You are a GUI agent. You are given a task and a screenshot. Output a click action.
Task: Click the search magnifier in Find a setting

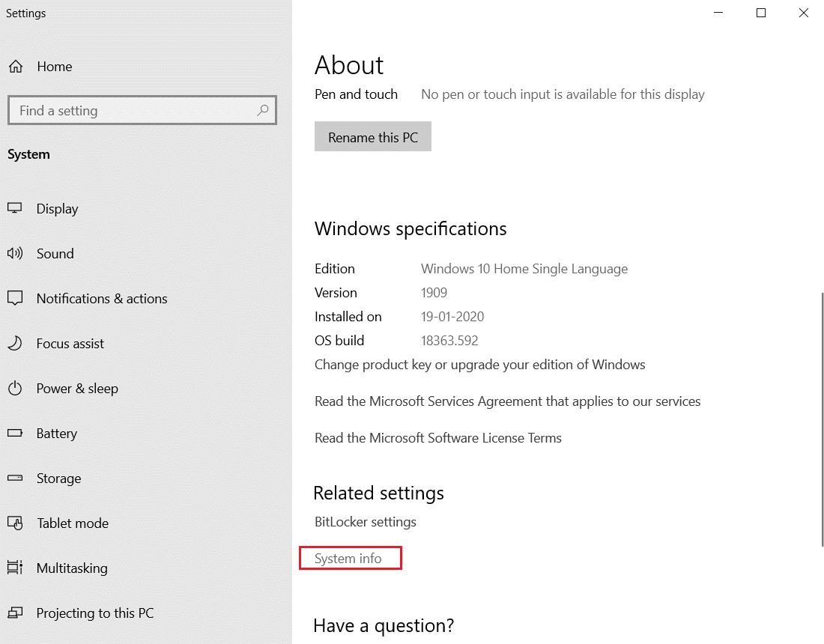[x=262, y=110]
